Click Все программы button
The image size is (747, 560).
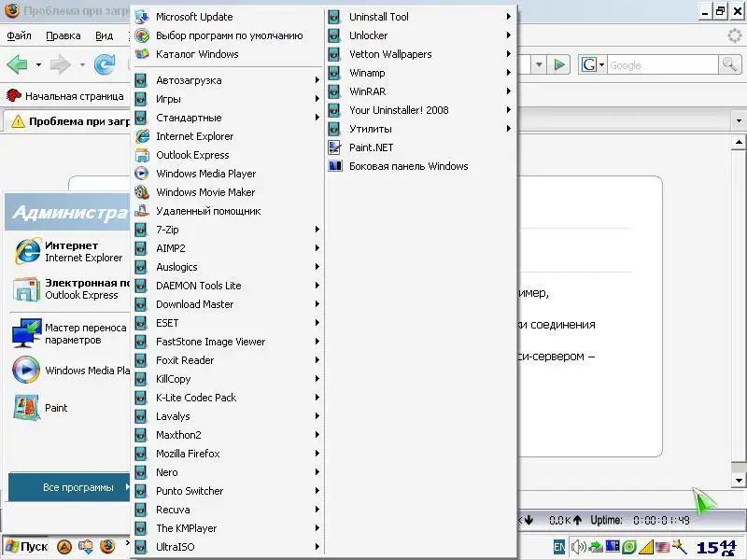point(69,487)
